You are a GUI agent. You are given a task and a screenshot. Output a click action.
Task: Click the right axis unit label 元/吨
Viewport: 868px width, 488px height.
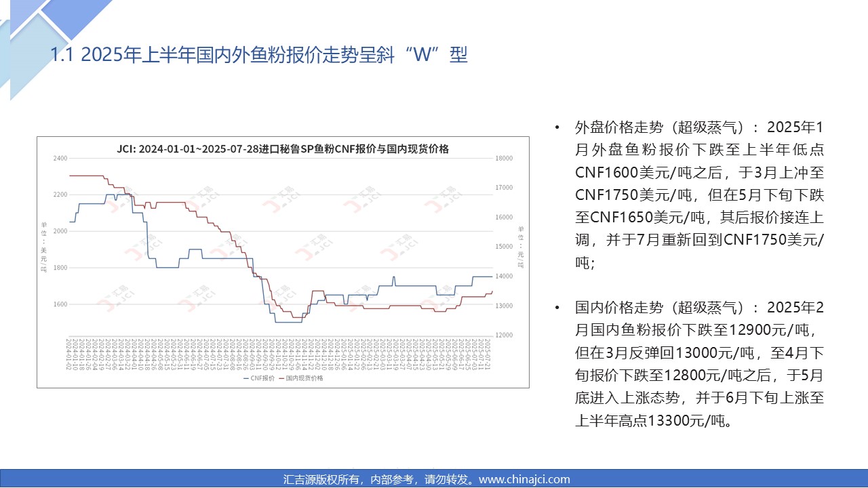point(520,245)
